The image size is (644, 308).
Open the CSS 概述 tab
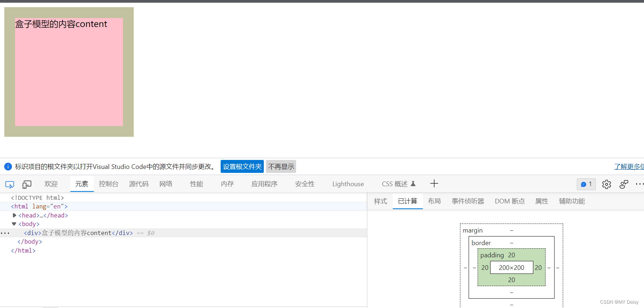click(x=399, y=184)
